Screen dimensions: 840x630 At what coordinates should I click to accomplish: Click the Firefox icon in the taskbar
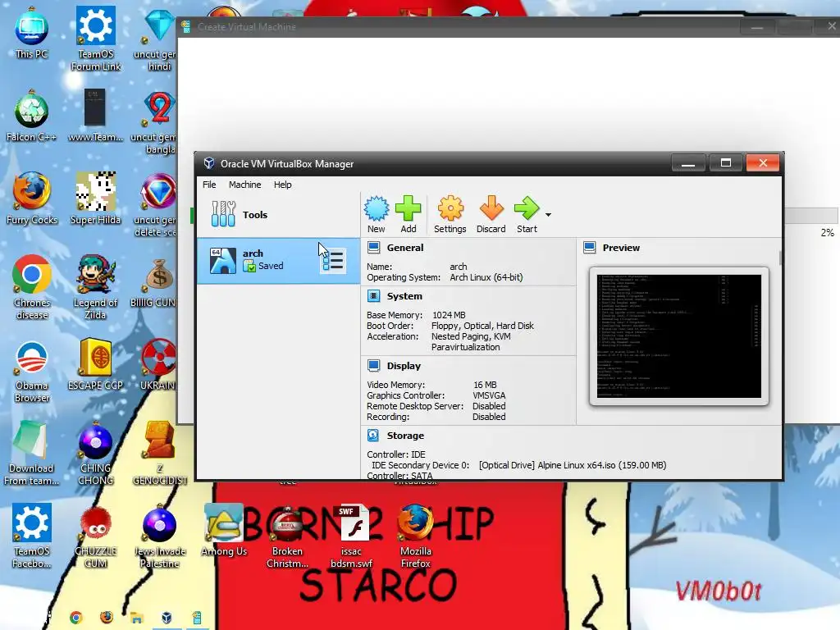107,618
